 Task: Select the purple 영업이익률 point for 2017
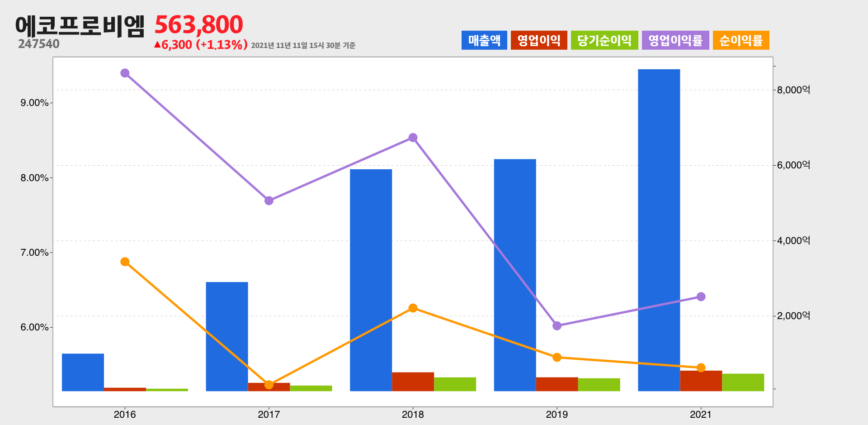pyautogui.click(x=269, y=201)
